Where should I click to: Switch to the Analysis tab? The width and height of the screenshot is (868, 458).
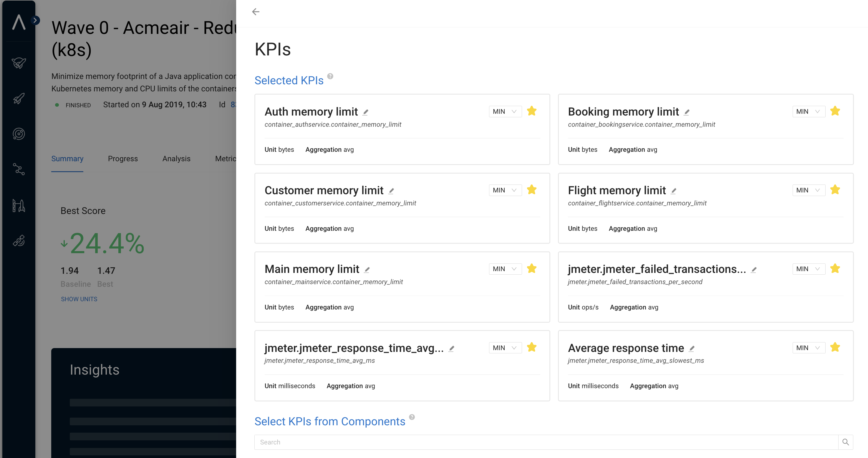tap(176, 159)
